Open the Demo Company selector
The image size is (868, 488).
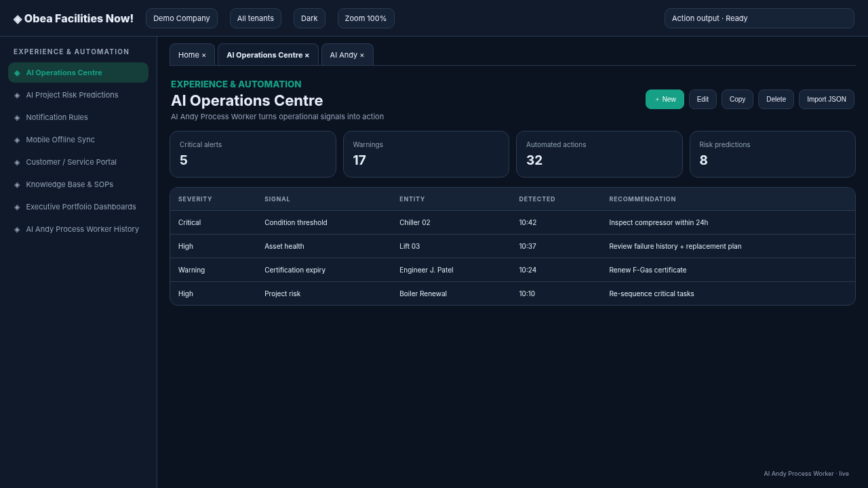[182, 18]
